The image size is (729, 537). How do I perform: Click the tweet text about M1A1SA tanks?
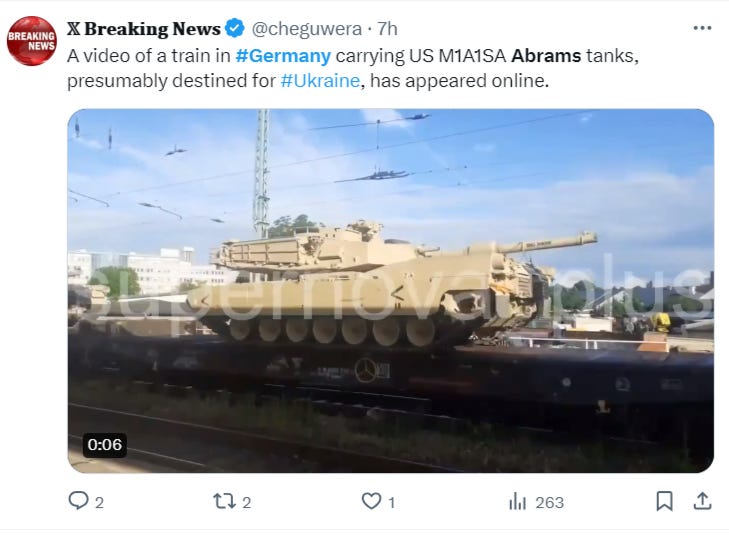(353, 68)
